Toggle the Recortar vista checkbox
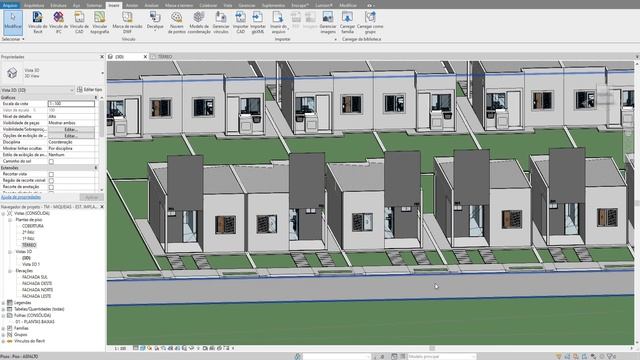 (x=51, y=174)
